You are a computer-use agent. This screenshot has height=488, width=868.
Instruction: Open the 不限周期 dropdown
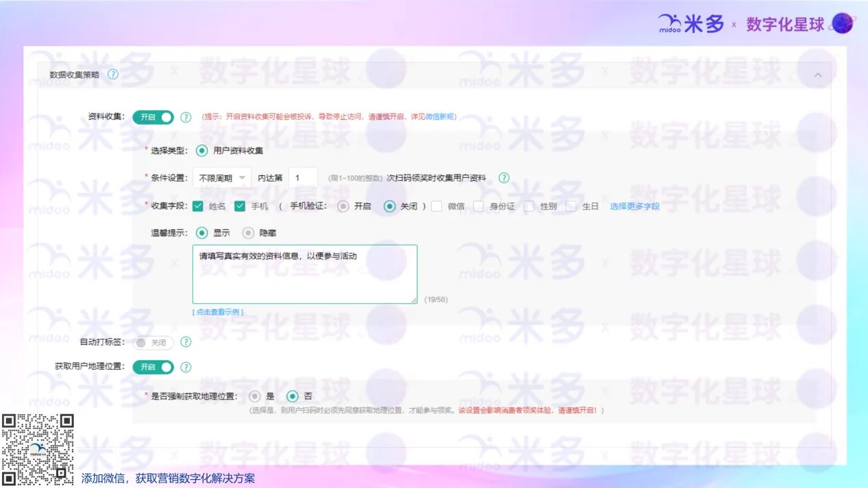[x=221, y=178]
